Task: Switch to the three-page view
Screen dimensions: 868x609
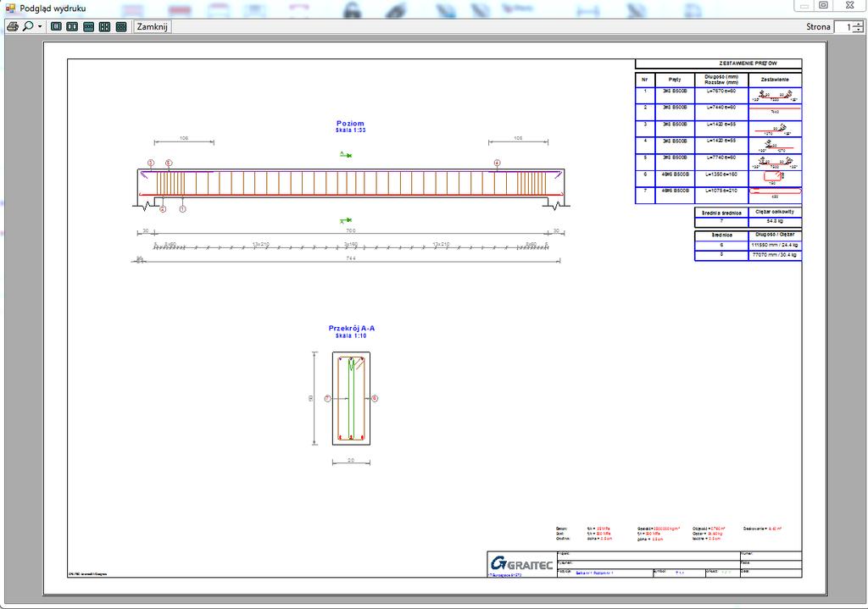Action: pos(88,26)
